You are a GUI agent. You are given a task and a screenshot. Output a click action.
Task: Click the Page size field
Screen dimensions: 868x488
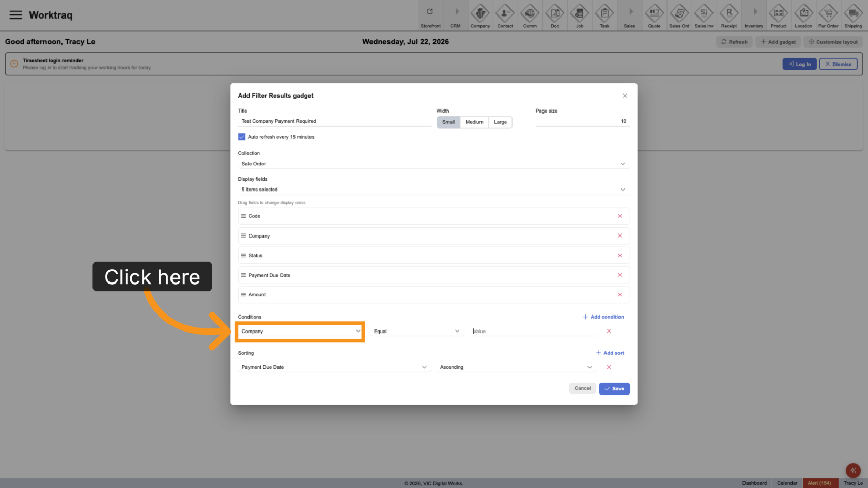pyautogui.click(x=582, y=121)
